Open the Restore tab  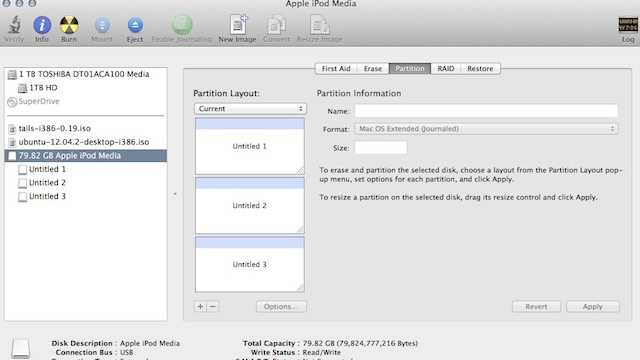[x=480, y=69]
